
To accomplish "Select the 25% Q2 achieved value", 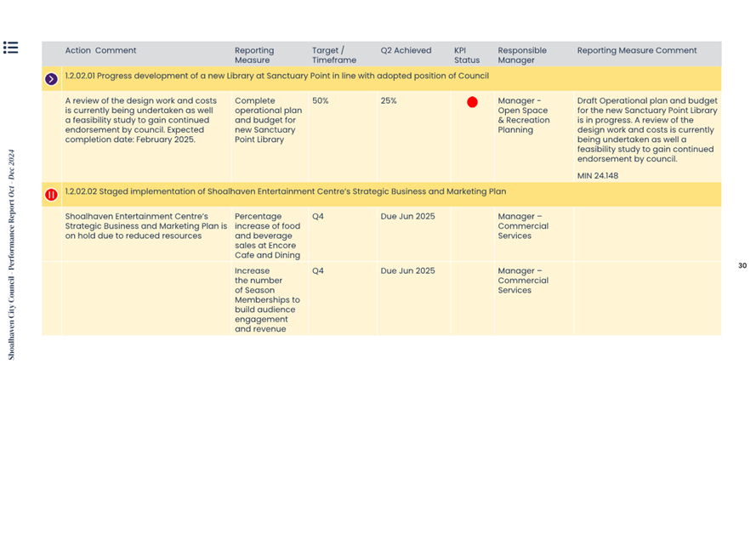I will click(389, 101).
